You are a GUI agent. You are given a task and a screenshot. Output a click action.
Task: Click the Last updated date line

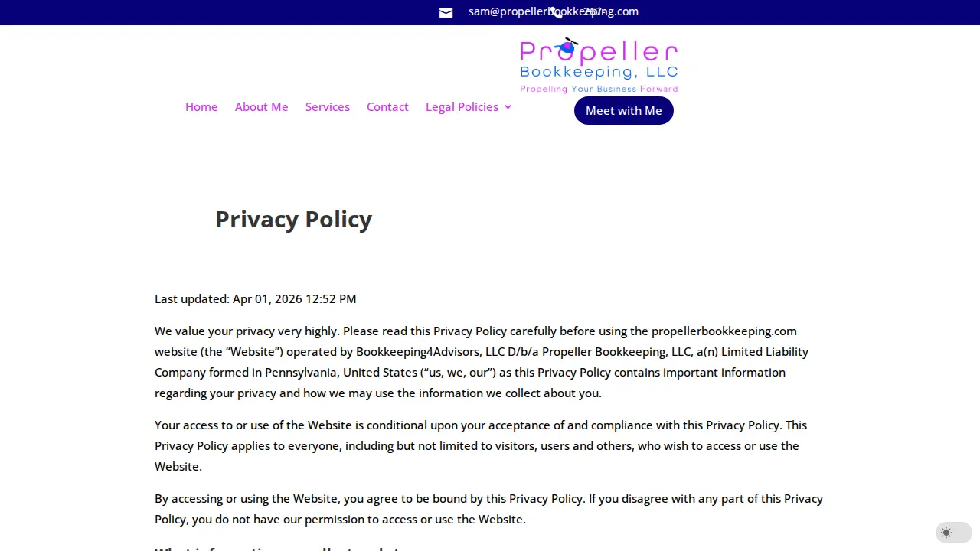256,299
